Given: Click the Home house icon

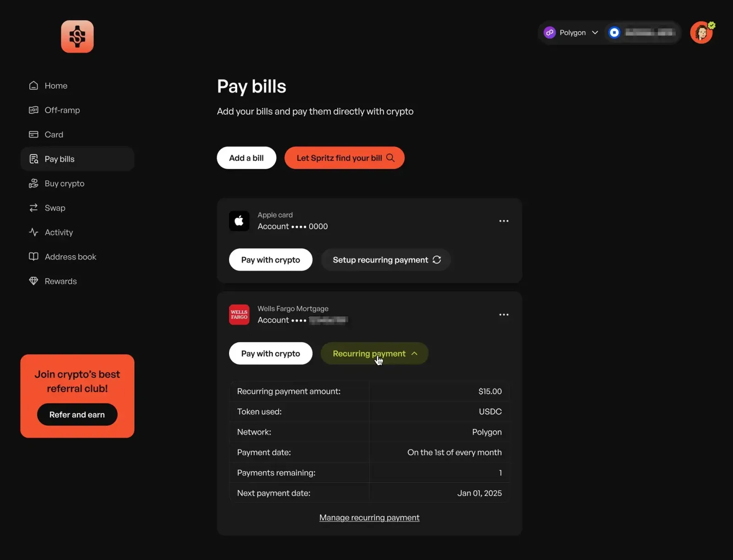Looking at the screenshot, I should coord(33,86).
